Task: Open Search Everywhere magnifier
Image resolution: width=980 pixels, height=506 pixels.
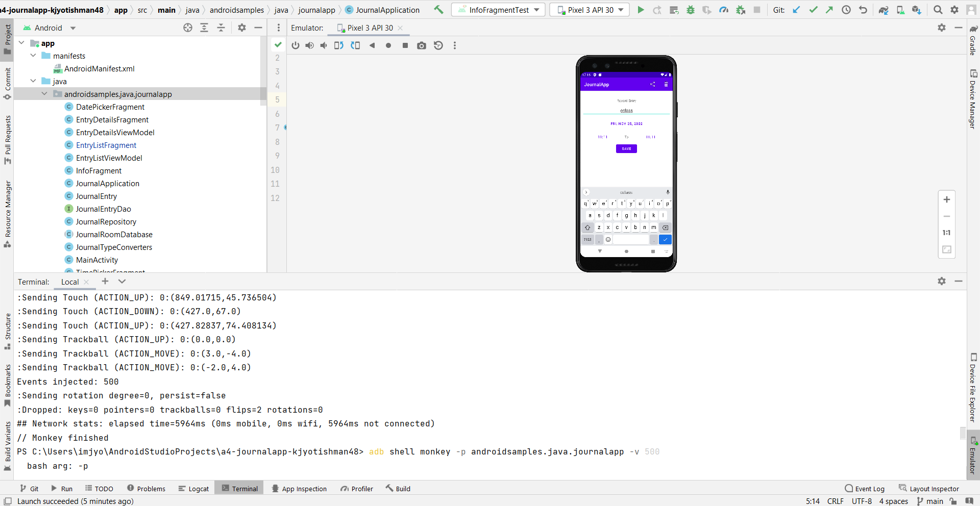Action: coord(938,10)
